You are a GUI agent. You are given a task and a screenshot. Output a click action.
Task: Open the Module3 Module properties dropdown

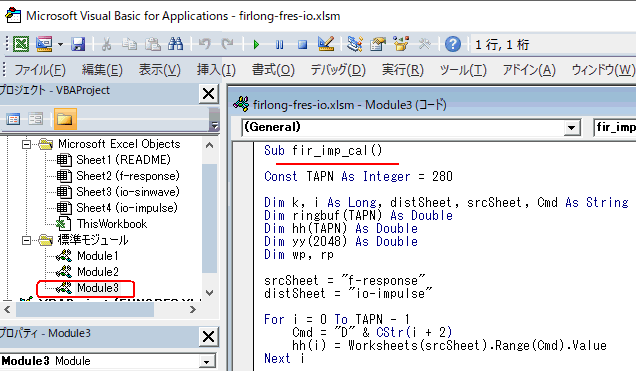pyautogui.click(x=206, y=361)
